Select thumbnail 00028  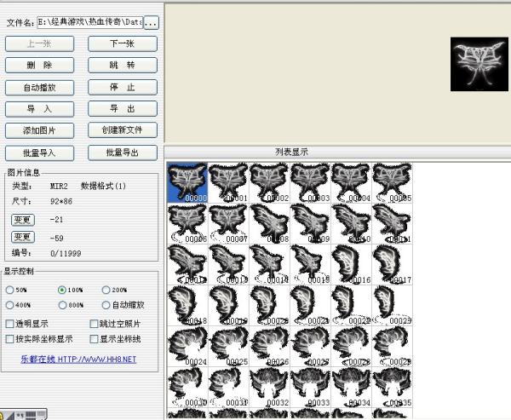351,346
